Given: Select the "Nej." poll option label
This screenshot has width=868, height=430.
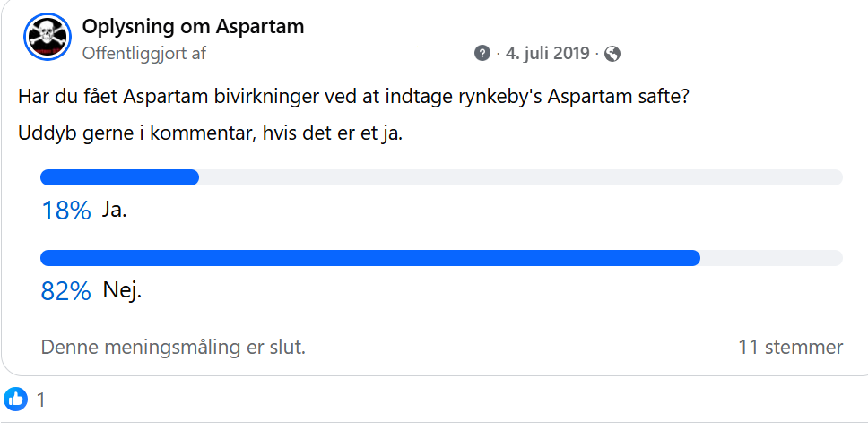Looking at the screenshot, I should (122, 291).
